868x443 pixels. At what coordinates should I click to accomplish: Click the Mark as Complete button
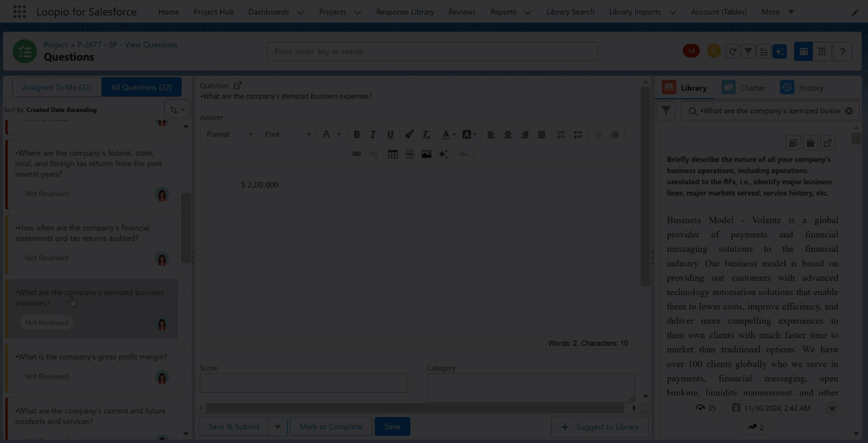coord(331,427)
